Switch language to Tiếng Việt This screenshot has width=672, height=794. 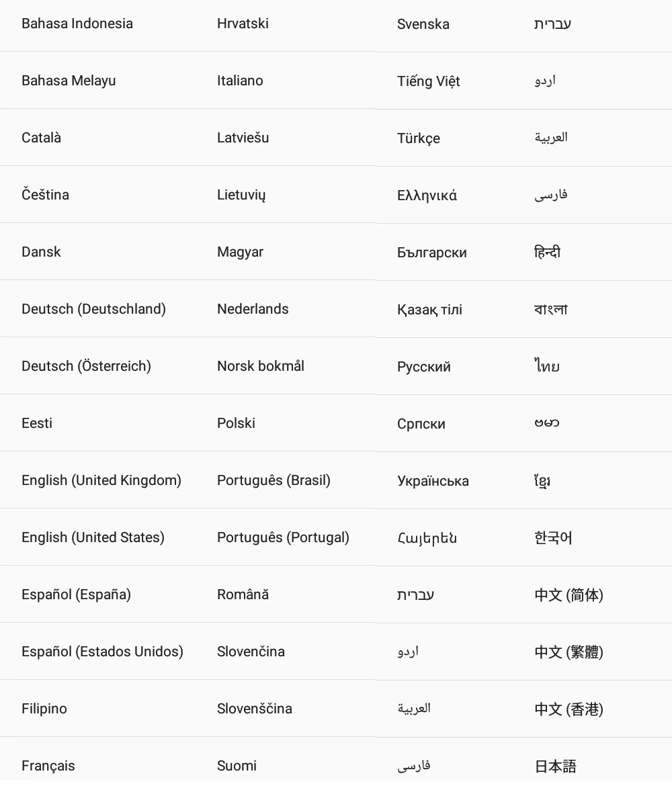pos(429,81)
